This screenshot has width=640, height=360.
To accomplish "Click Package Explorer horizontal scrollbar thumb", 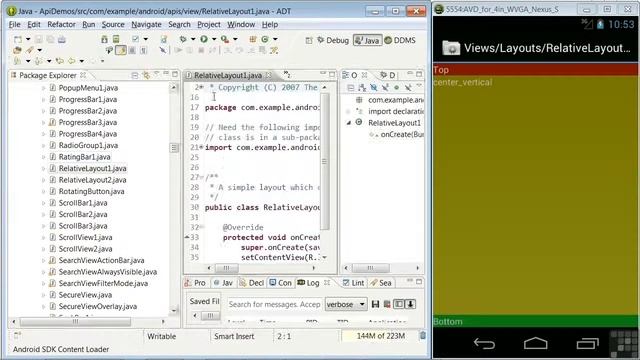I will click(x=75, y=322).
